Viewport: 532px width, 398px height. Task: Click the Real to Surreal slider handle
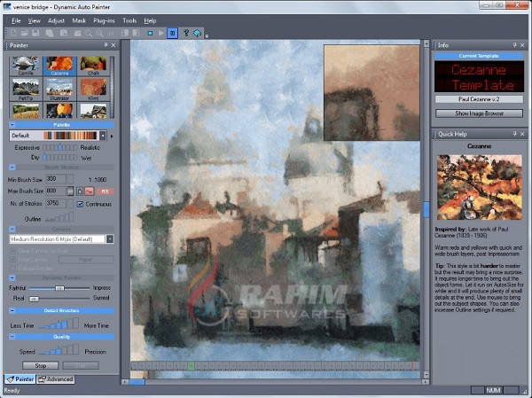point(34,299)
